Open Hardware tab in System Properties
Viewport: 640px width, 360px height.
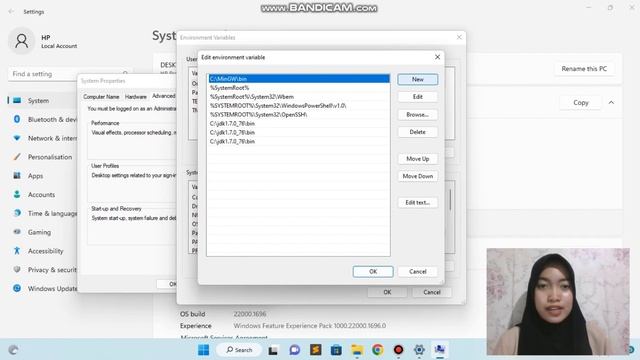[x=136, y=97]
